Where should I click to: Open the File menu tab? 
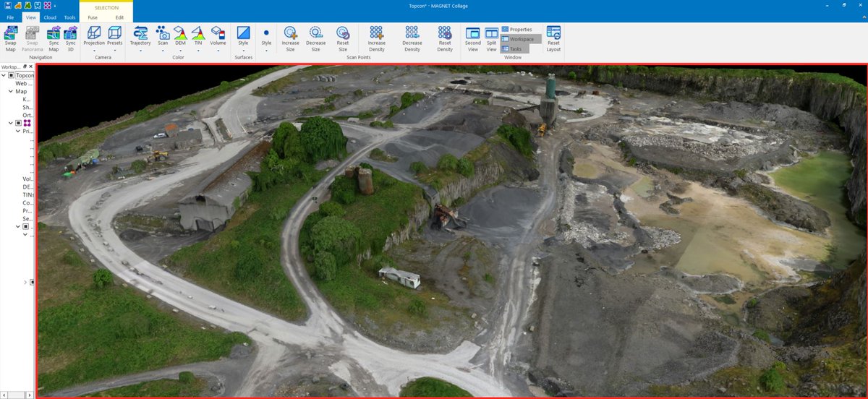click(10, 17)
